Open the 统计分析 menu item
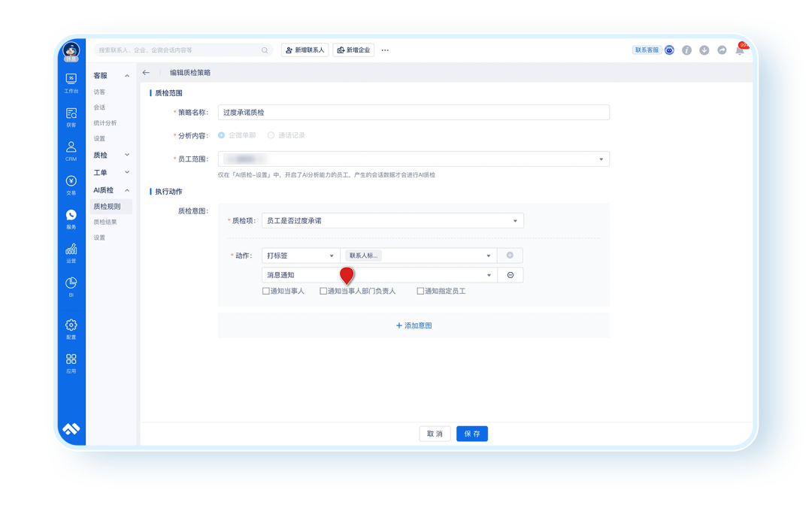Screen dimensions: 812x505 click(105, 122)
